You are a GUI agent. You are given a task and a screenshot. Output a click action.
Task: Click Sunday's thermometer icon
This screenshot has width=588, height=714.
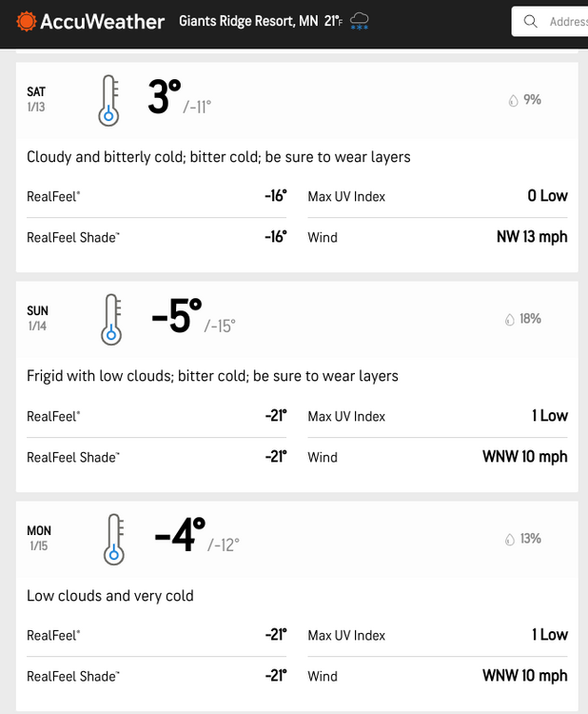[x=111, y=319]
